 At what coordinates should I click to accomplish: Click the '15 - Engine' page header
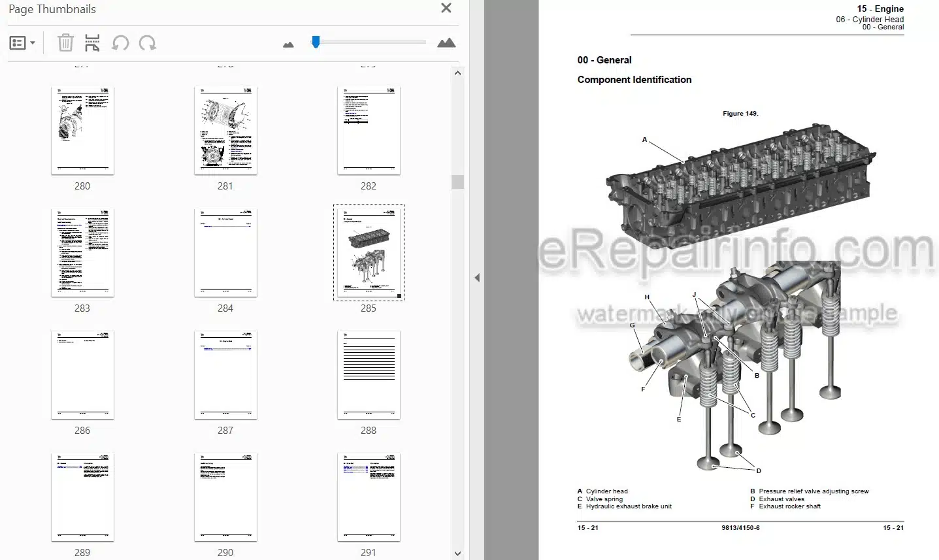pyautogui.click(x=880, y=8)
